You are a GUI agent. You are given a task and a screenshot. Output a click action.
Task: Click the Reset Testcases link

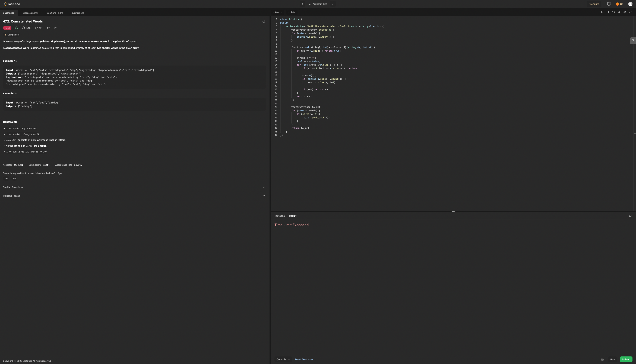304,359
